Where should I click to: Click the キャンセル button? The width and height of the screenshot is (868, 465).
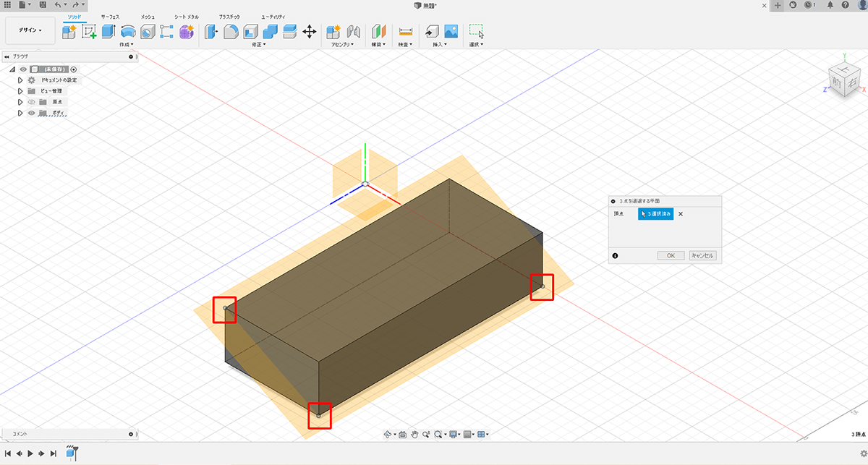pyautogui.click(x=702, y=255)
